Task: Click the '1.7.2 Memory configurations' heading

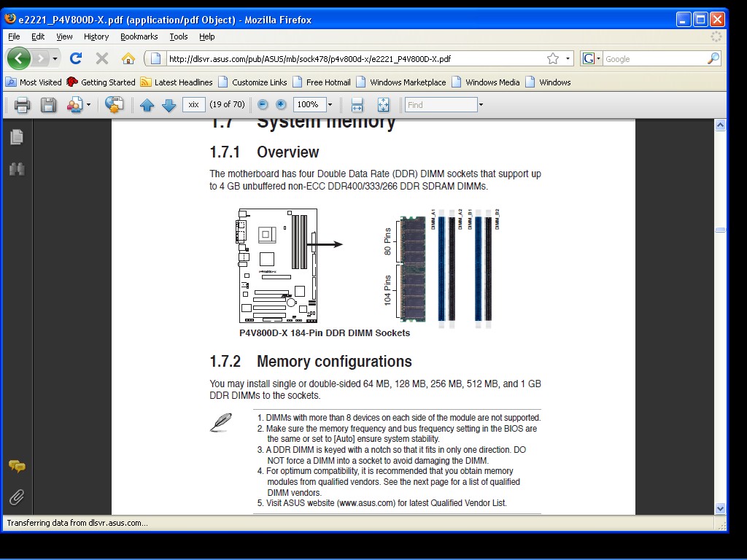Action: tap(311, 362)
